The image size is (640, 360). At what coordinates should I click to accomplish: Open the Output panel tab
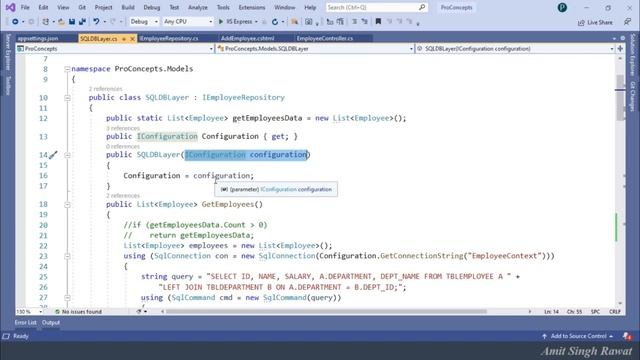(51, 323)
